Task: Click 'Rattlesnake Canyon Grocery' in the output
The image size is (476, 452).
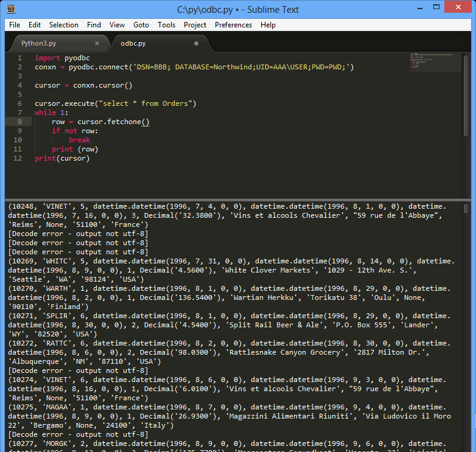Action: tap(285, 352)
